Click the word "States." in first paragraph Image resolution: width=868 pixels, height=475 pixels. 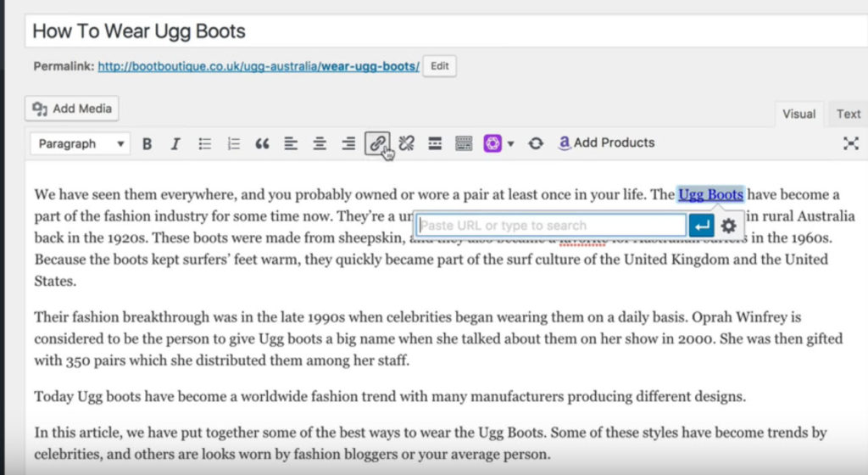[55, 282]
